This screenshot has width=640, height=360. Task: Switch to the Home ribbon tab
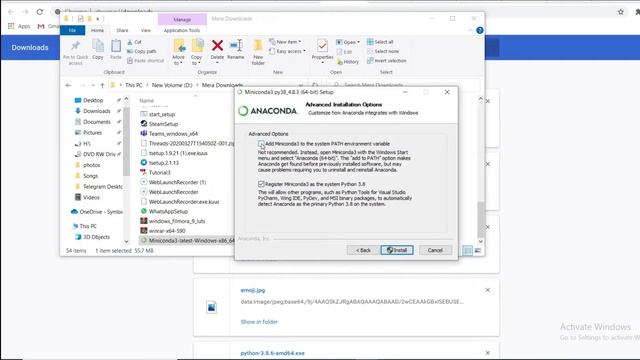point(97,30)
